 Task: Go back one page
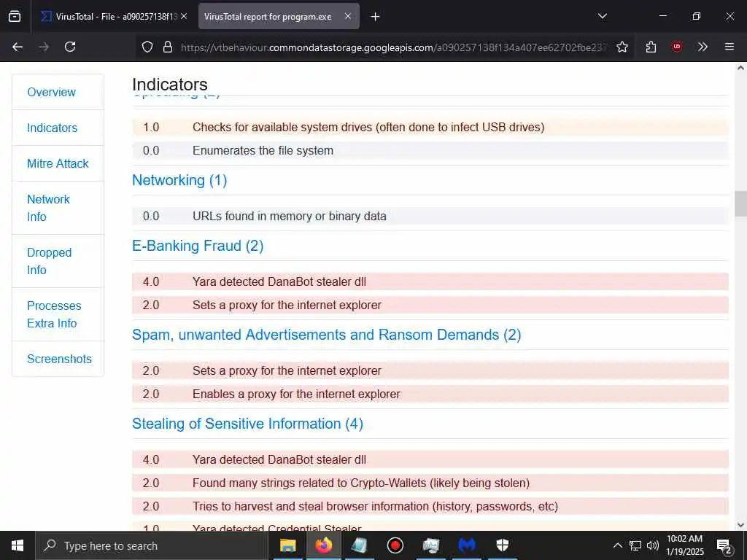18,47
